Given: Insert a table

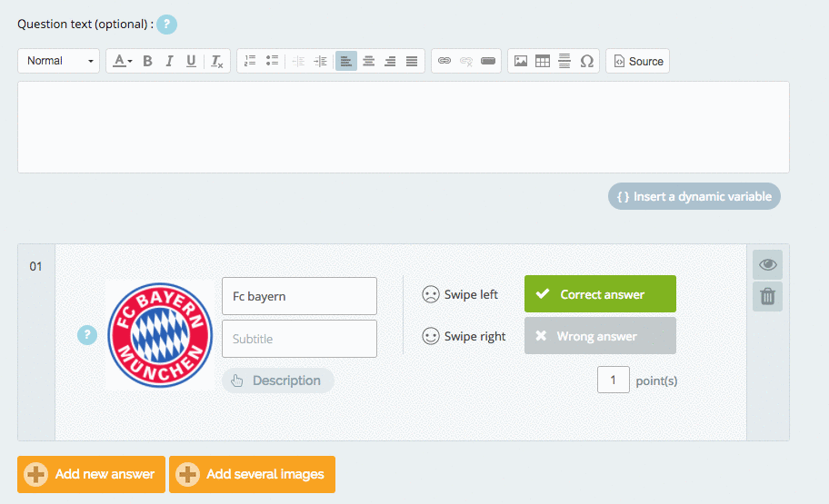Looking at the screenshot, I should tap(543, 61).
